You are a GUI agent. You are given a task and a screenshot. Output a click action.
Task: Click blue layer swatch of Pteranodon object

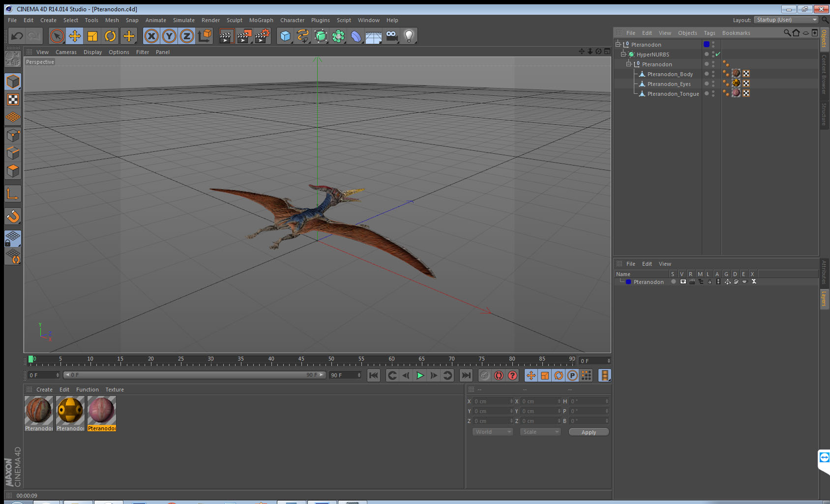tap(707, 44)
